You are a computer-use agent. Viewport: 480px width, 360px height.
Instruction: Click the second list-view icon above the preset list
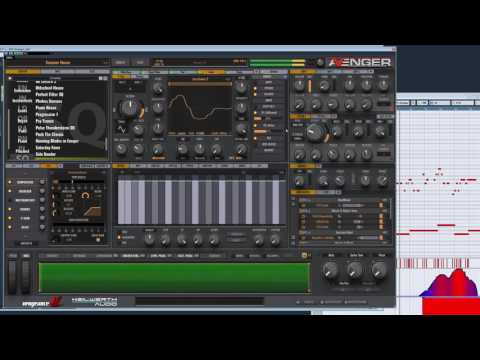(106, 78)
